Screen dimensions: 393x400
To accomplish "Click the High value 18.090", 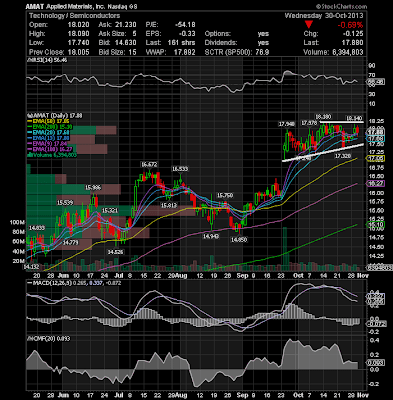I will pos(80,34).
